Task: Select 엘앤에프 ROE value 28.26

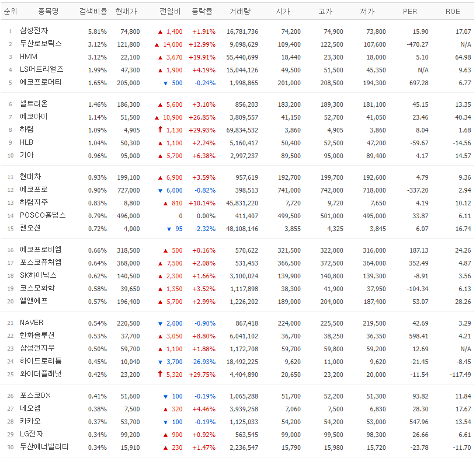Action: [x=463, y=302]
